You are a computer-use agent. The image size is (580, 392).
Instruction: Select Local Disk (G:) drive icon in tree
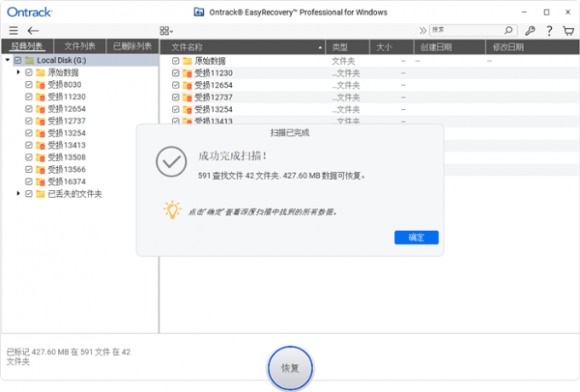pos(30,61)
